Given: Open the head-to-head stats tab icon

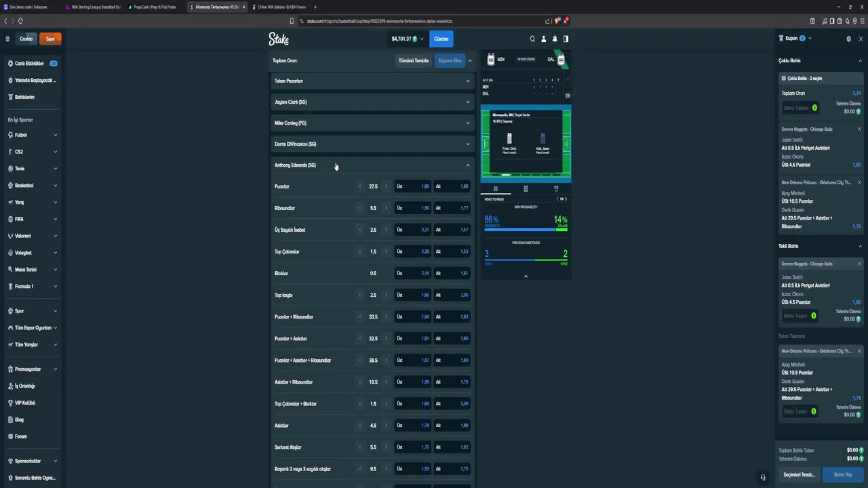Looking at the screenshot, I should (496, 188).
